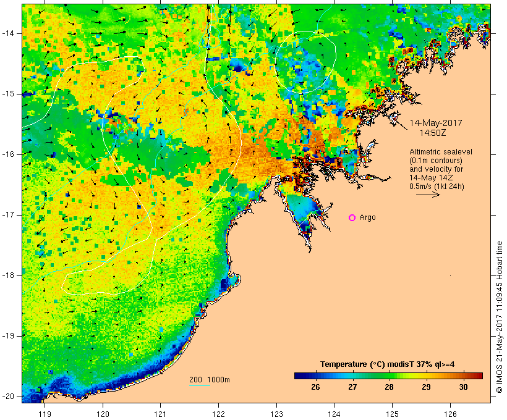
Task: Click latitude axis label -15
Action: coord(8,94)
